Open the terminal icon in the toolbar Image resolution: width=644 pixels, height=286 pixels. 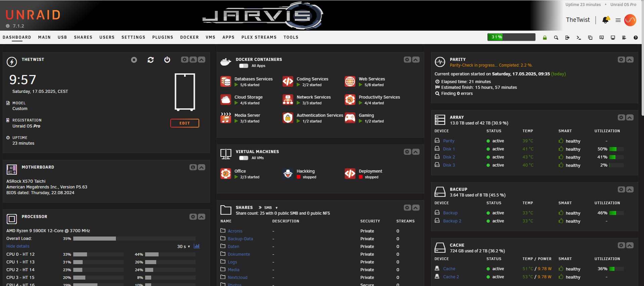click(x=578, y=38)
